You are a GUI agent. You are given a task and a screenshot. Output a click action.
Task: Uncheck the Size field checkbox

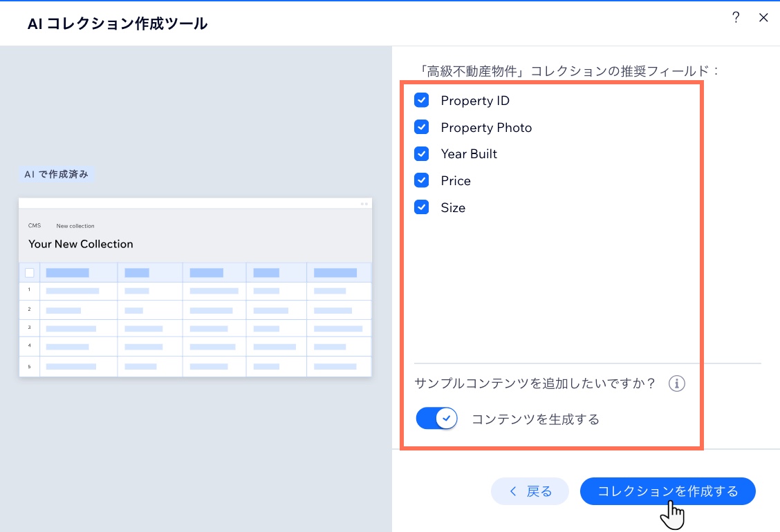coord(421,207)
